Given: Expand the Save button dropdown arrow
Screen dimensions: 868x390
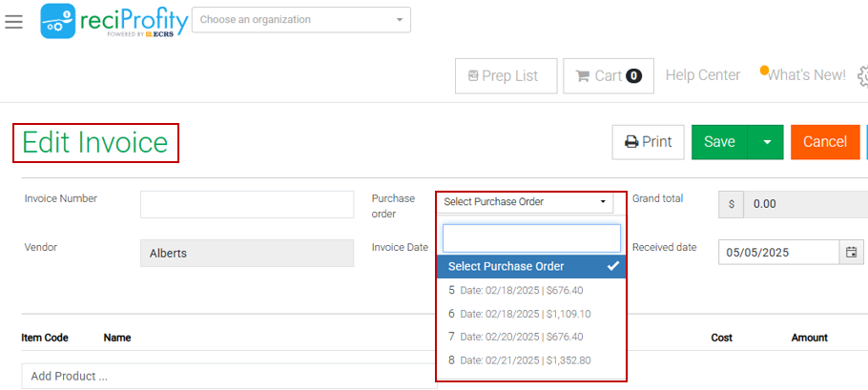Looking at the screenshot, I should point(767,142).
